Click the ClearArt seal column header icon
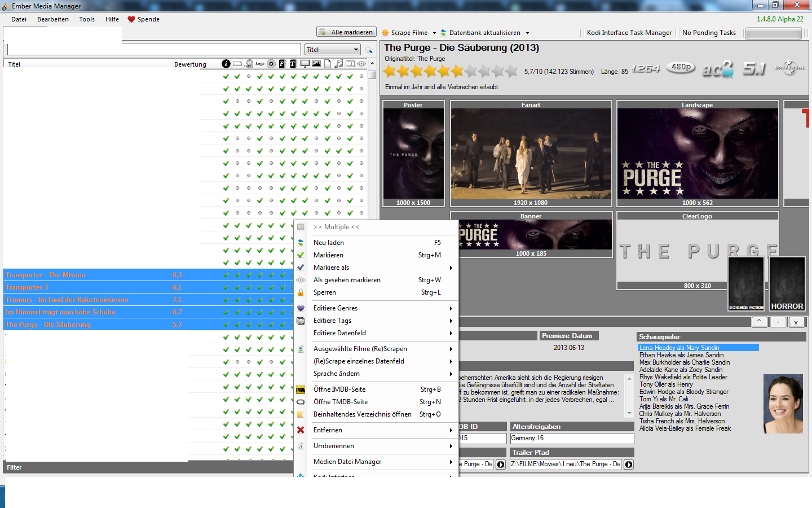 (249, 64)
